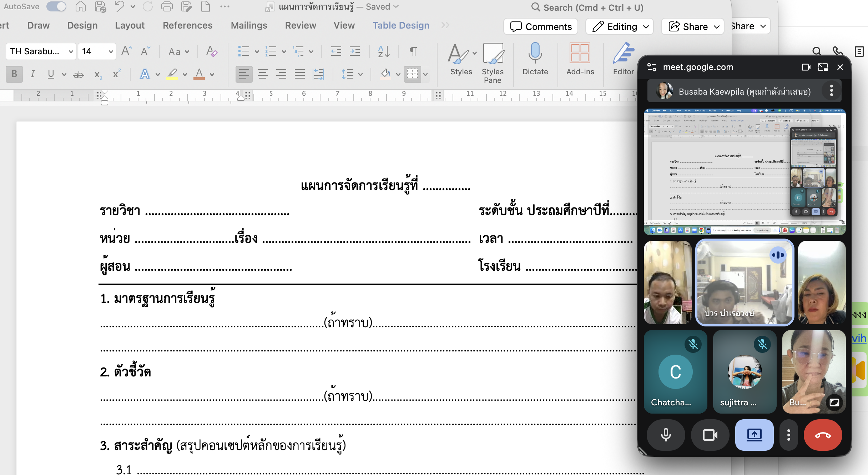Select the shared screen thumbnail in Meet
The image size is (868, 475).
coord(745,172)
